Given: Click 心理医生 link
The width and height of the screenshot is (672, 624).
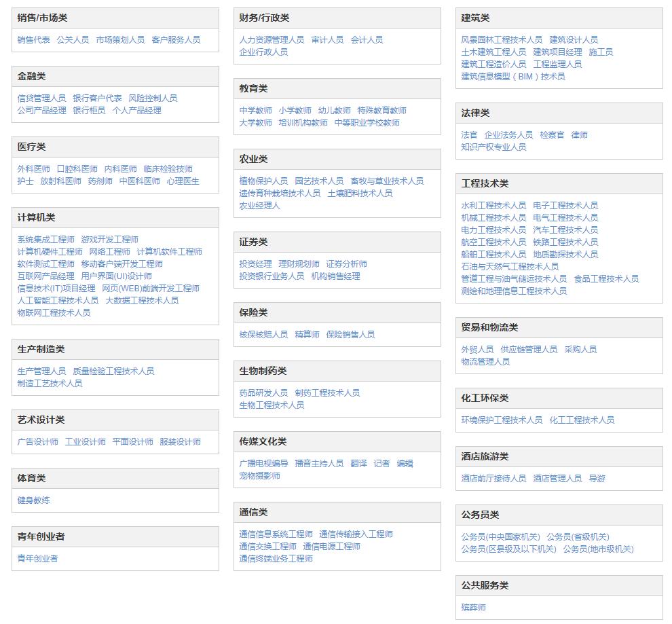Looking at the screenshot, I should [183, 181].
